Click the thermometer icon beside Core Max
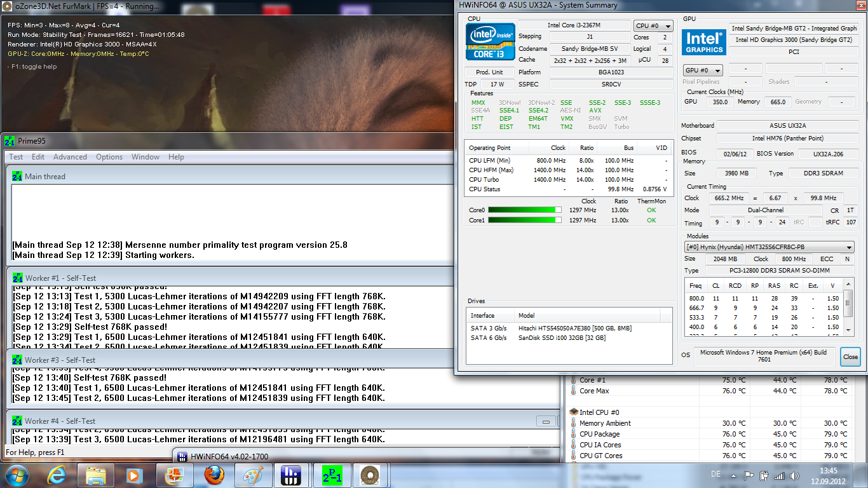The width and height of the screenshot is (868, 488). click(574, 391)
